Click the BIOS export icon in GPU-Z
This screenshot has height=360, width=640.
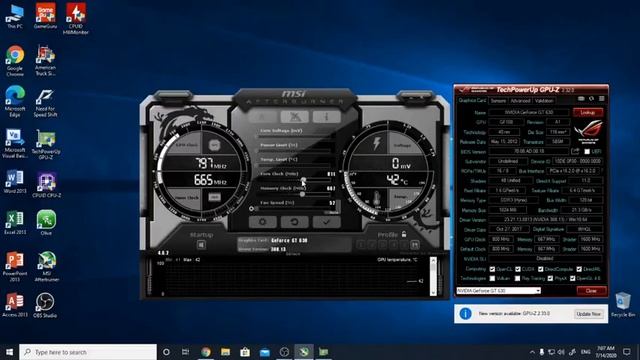575,151
